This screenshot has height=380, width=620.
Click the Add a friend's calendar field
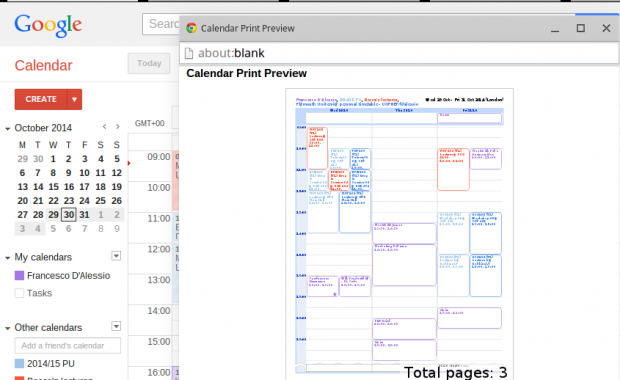[x=68, y=346]
